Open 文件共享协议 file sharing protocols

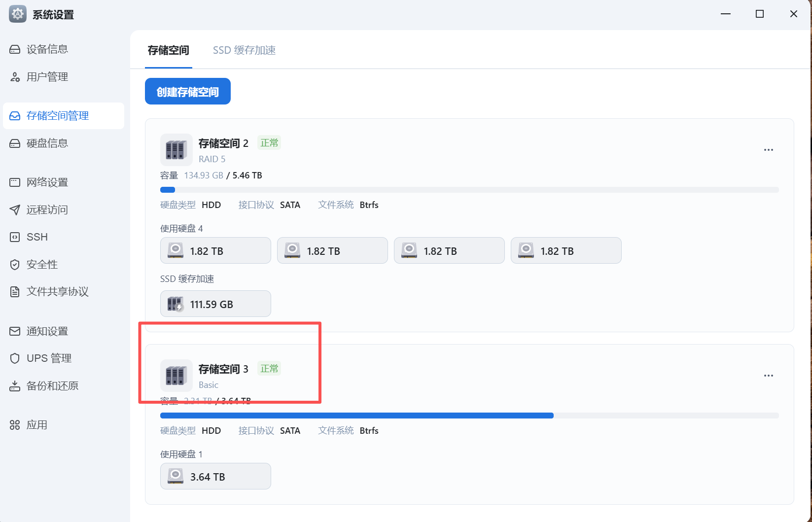click(57, 292)
